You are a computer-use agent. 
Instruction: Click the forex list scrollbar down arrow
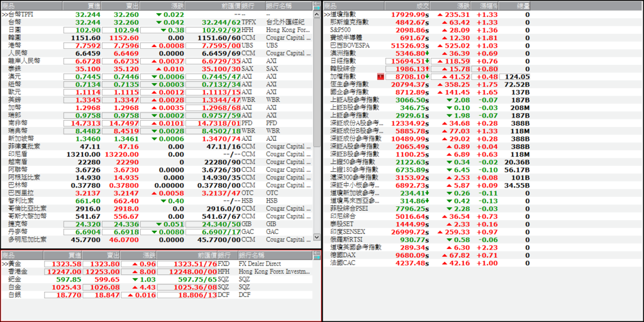pos(317,237)
